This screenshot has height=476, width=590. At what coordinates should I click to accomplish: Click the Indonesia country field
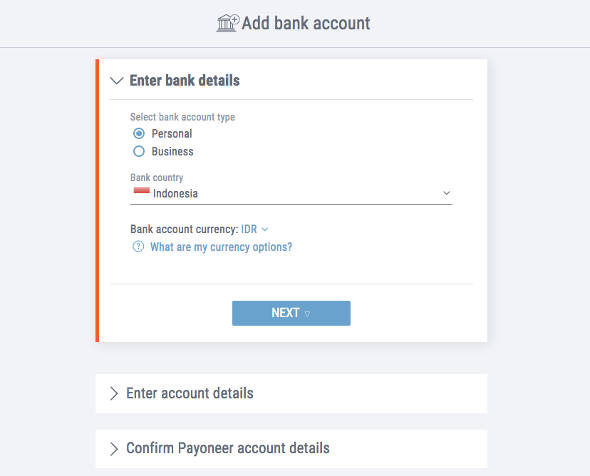291,194
